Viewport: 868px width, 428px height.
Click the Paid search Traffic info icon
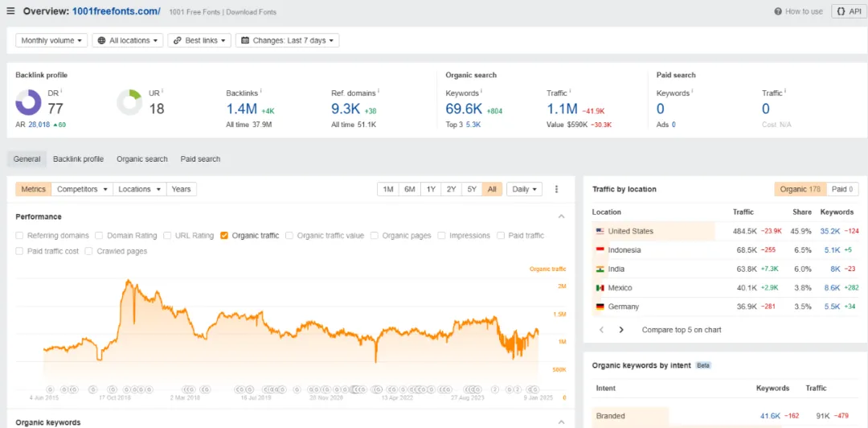coord(785,91)
